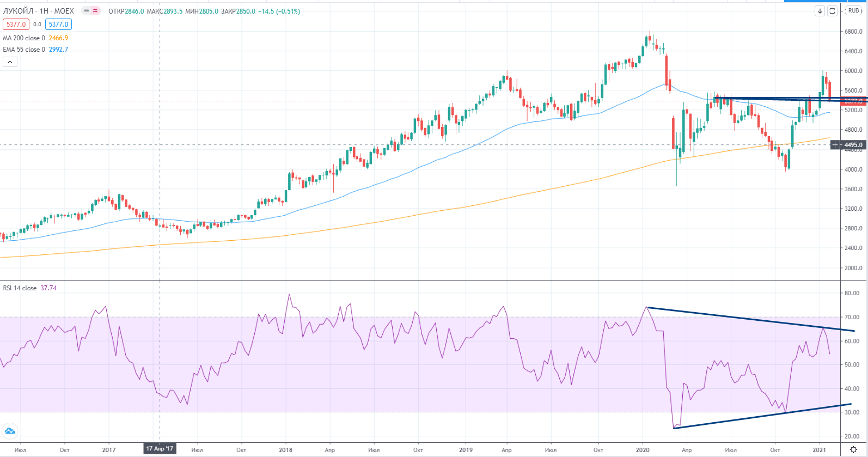Image resolution: width=868 pixels, height=457 pixels.
Task: Click the maximize pane icon near RUB
Action: [x=832, y=11]
